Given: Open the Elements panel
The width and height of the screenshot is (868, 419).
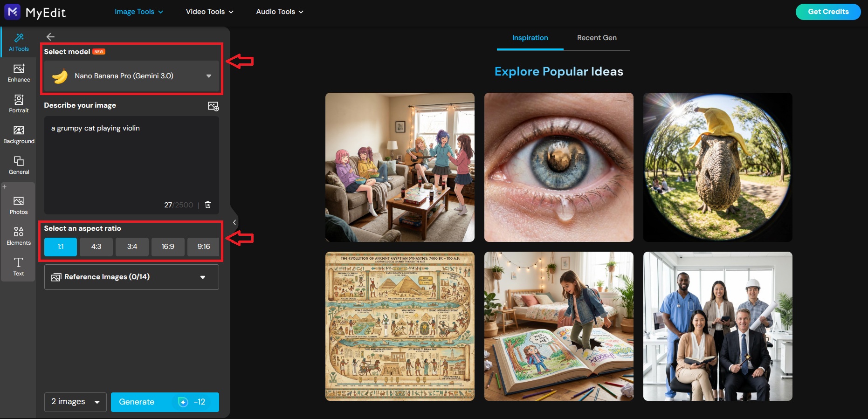Looking at the screenshot, I should tap(19, 236).
